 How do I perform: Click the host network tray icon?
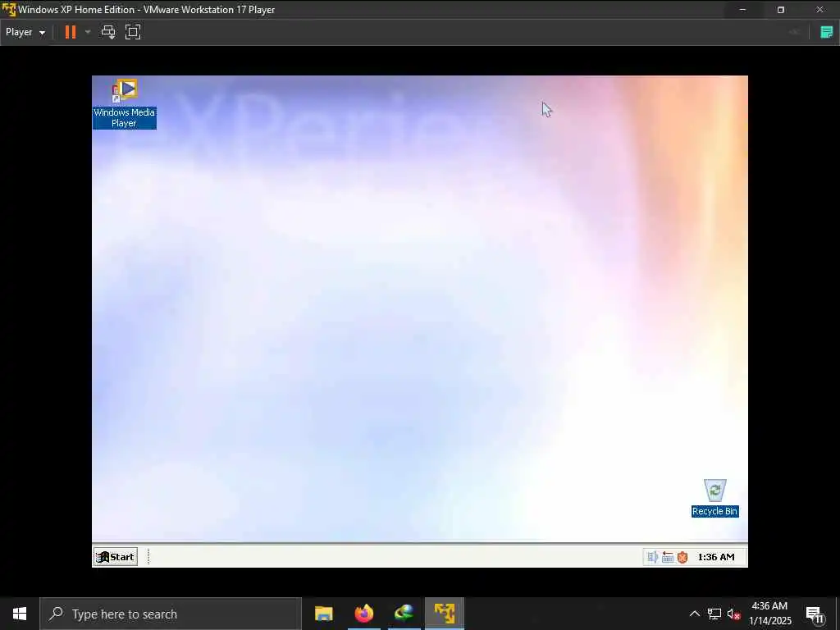[714, 614]
